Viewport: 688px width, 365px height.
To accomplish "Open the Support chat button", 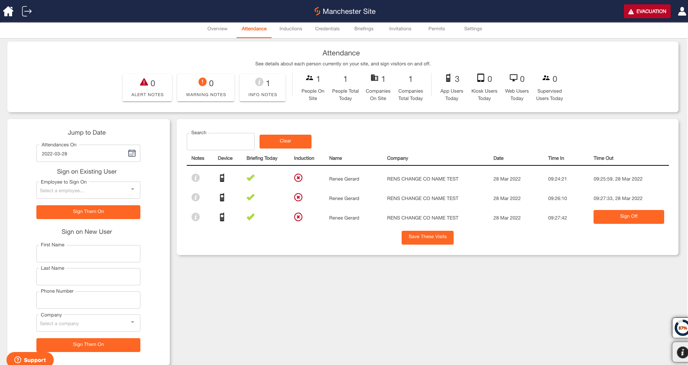I will coord(30,360).
